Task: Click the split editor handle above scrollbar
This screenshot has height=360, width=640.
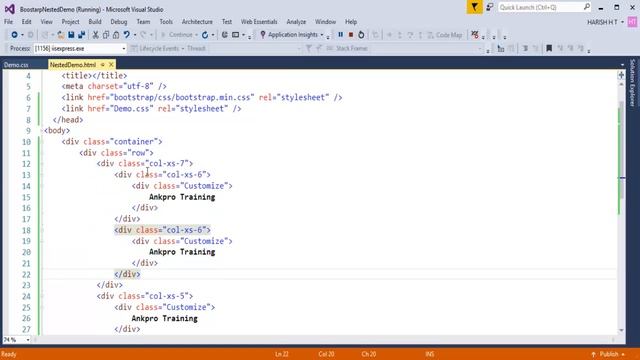Action: tap(621, 75)
